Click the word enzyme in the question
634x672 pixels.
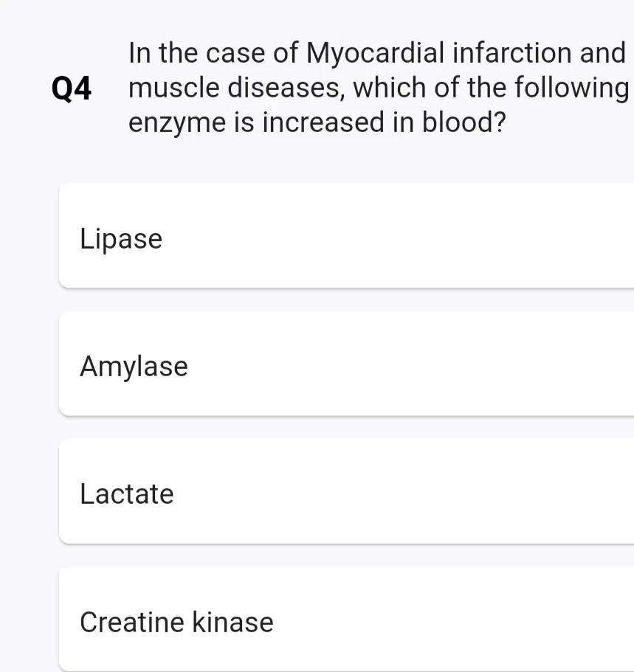[177, 123]
